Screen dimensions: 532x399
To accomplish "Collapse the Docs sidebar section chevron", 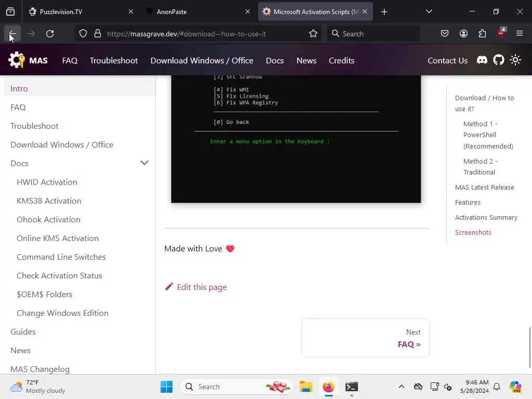I will click(x=144, y=163).
